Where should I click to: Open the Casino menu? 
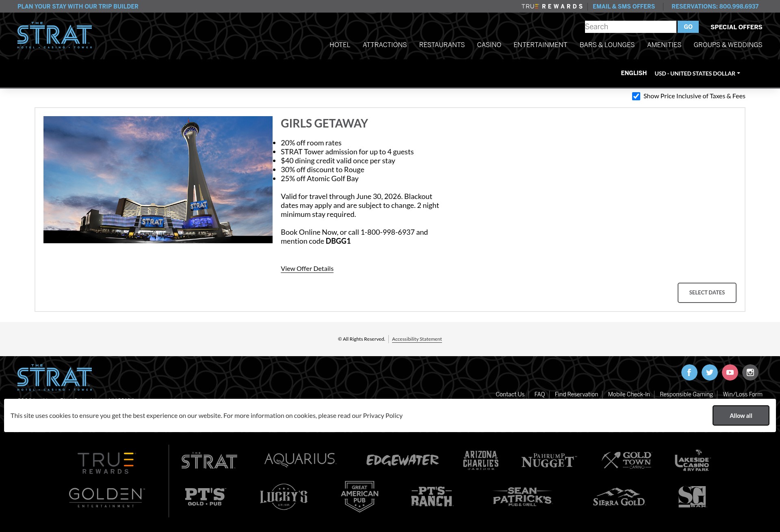[x=489, y=45]
